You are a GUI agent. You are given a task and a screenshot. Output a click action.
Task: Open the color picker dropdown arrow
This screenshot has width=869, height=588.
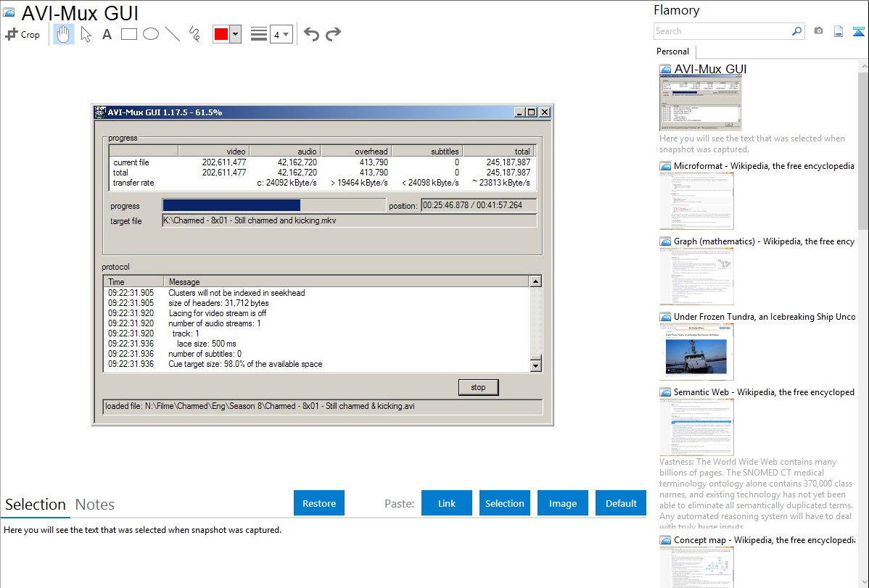tap(235, 34)
